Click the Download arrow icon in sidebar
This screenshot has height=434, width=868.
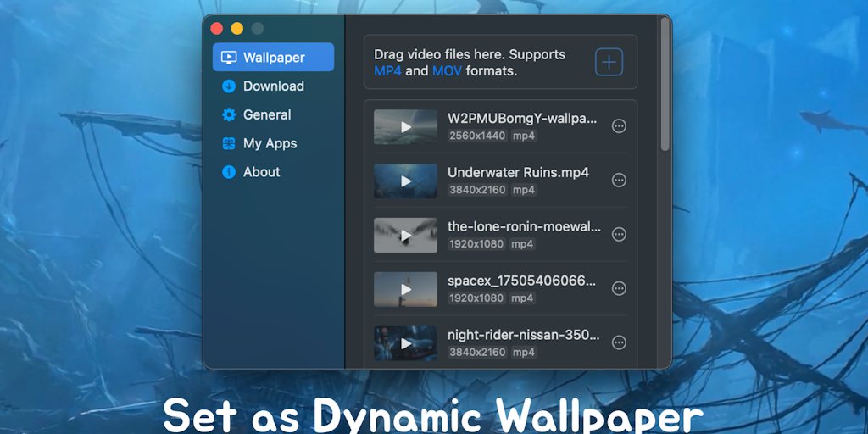click(228, 86)
